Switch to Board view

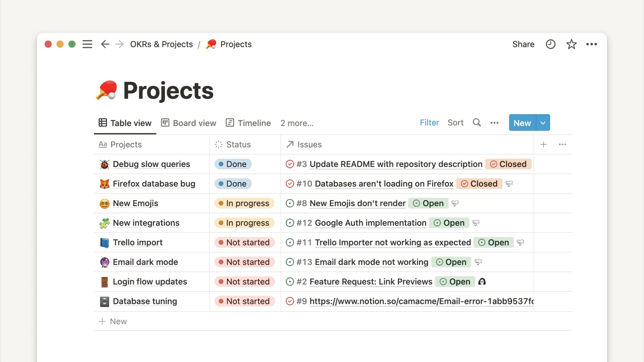(189, 123)
